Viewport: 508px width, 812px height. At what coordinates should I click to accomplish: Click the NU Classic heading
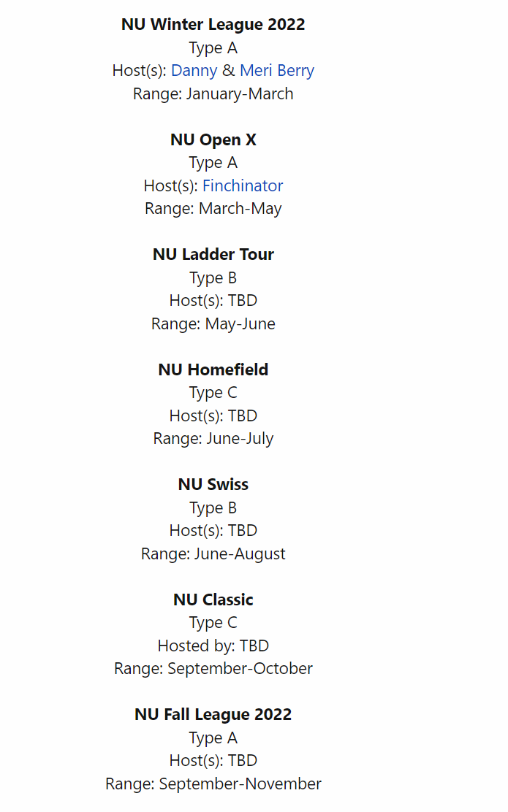point(213,600)
